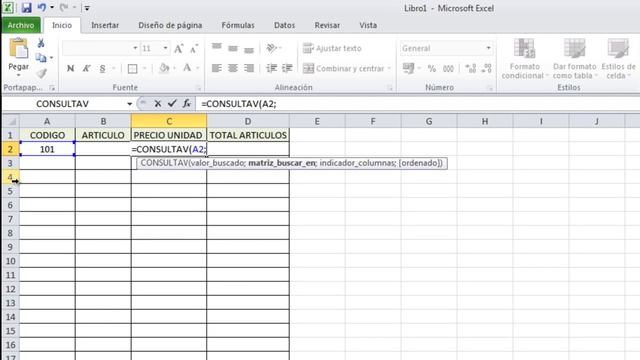640x360 pixels.
Task: Align text left
Action: coord(216,68)
